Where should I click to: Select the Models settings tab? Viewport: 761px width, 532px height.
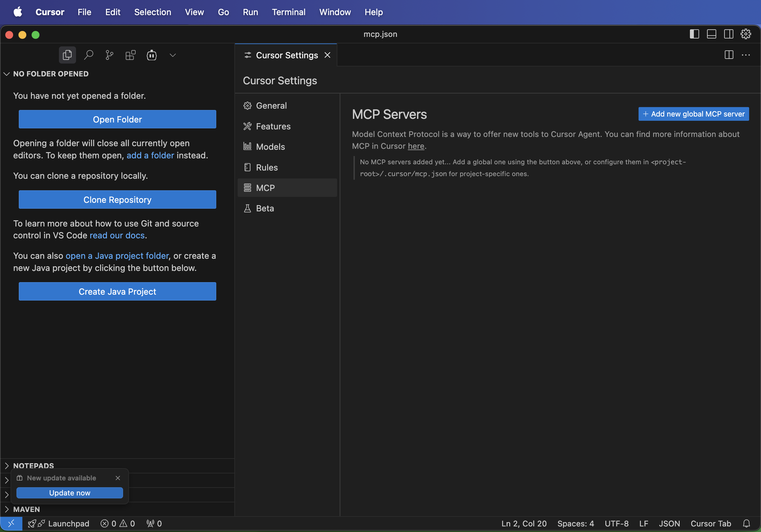click(x=270, y=147)
